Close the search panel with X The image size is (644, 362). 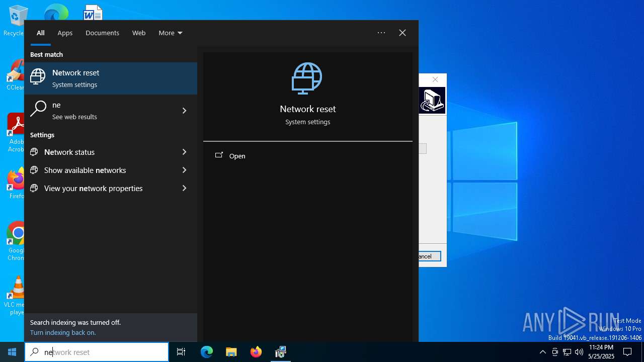[x=403, y=33]
